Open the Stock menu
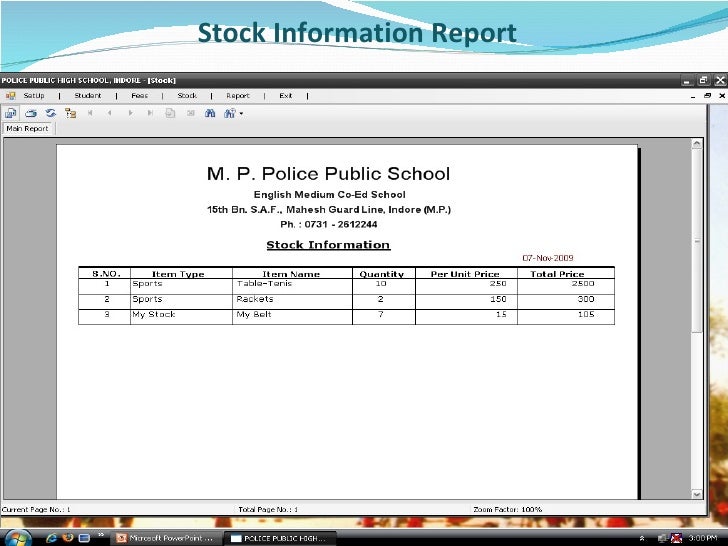The width and height of the screenshot is (728, 546). click(x=187, y=95)
